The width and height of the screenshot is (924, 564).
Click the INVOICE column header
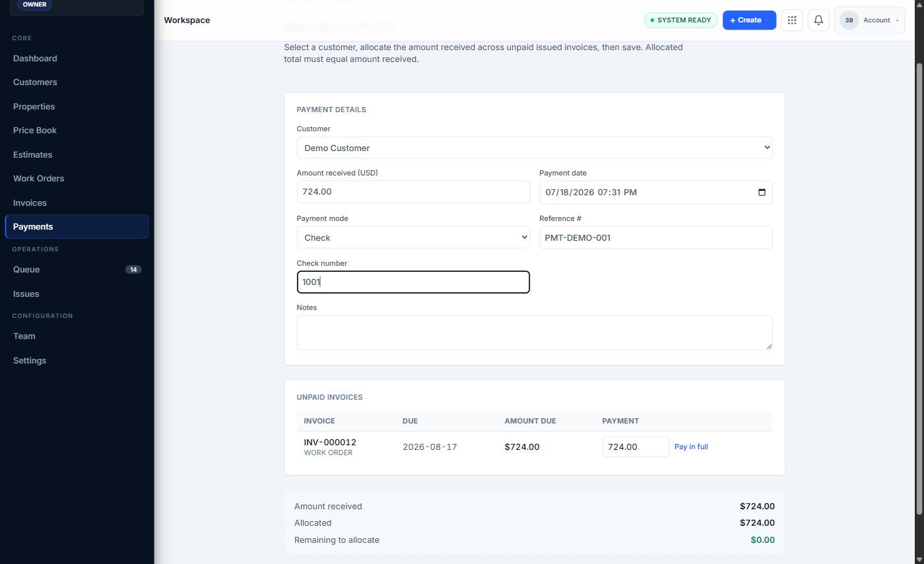[x=319, y=421]
